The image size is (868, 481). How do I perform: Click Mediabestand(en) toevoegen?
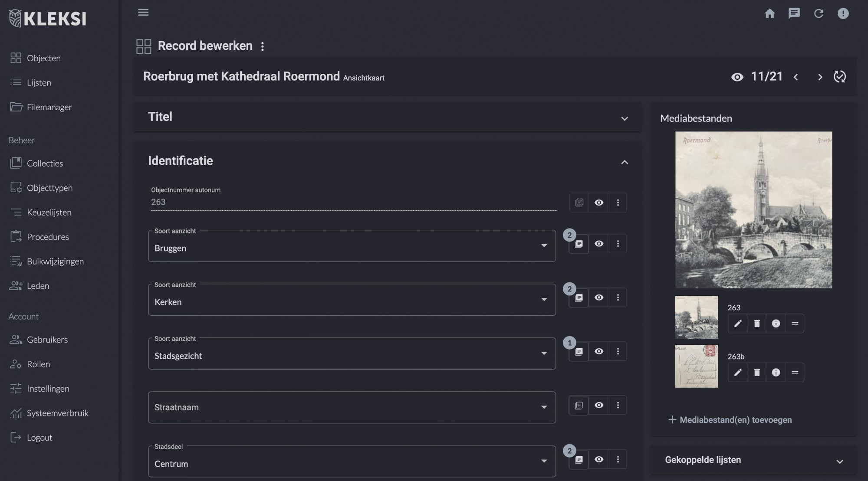coord(730,420)
